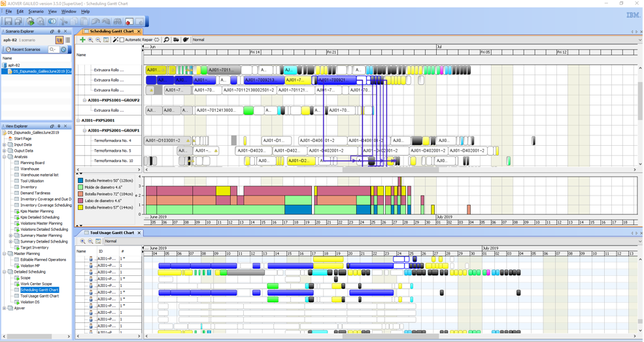Screen dimensions: 644x342
Task: Select the Tool Usage Gantt Chart tab
Action: (x=112, y=232)
